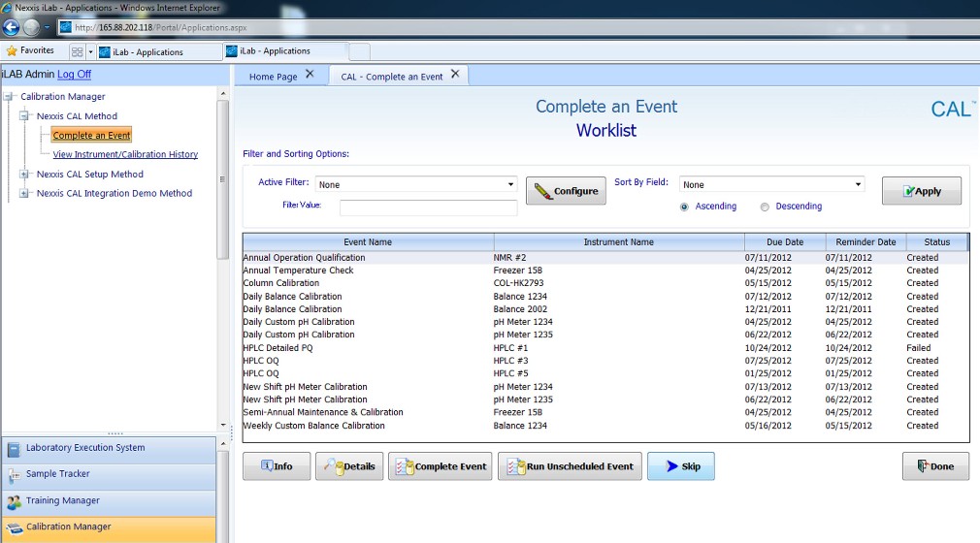
Task: Click the address bar URL field
Action: coord(519,27)
